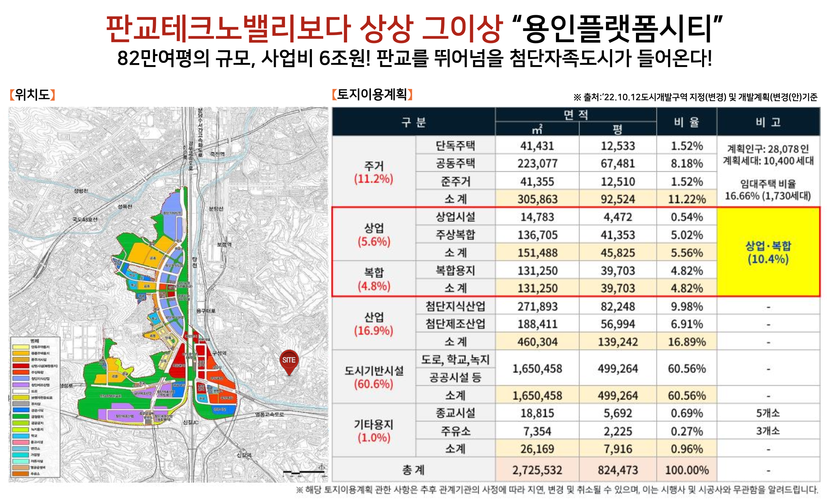Click the 단독주택 row label
Screen dimensions: 830x504
point(455,145)
